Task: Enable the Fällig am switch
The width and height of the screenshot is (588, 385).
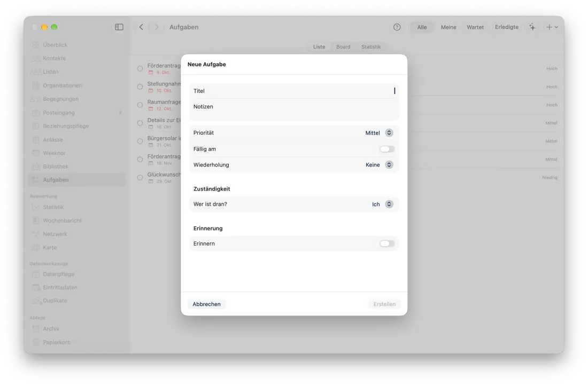Action: click(x=387, y=149)
